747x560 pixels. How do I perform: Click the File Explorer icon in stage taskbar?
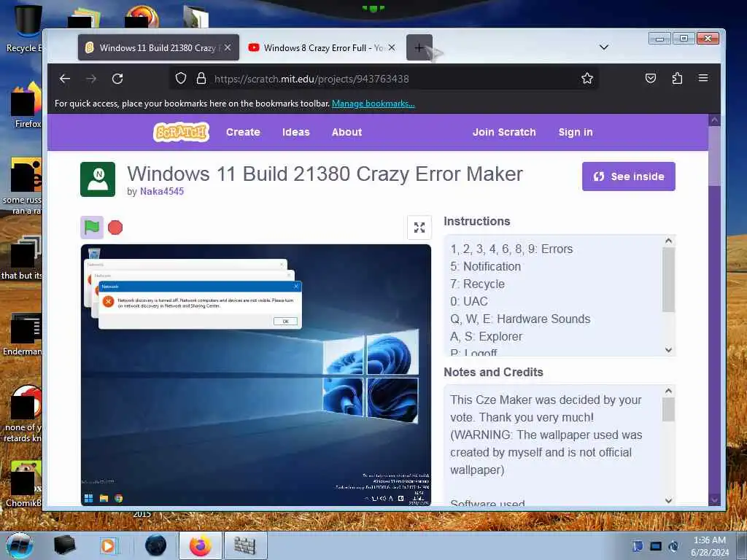tap(104, 499)
